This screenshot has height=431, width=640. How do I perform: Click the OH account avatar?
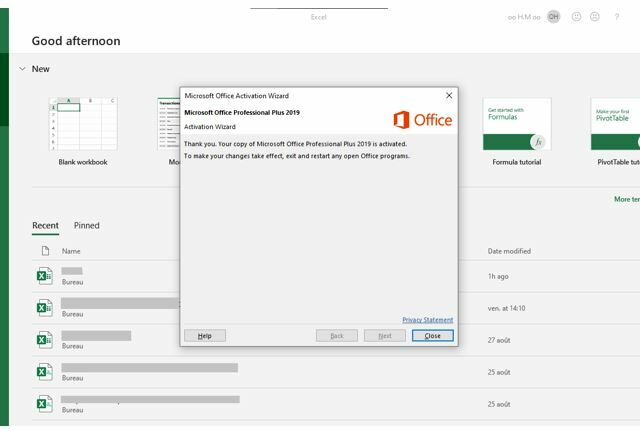coord(553,17)
